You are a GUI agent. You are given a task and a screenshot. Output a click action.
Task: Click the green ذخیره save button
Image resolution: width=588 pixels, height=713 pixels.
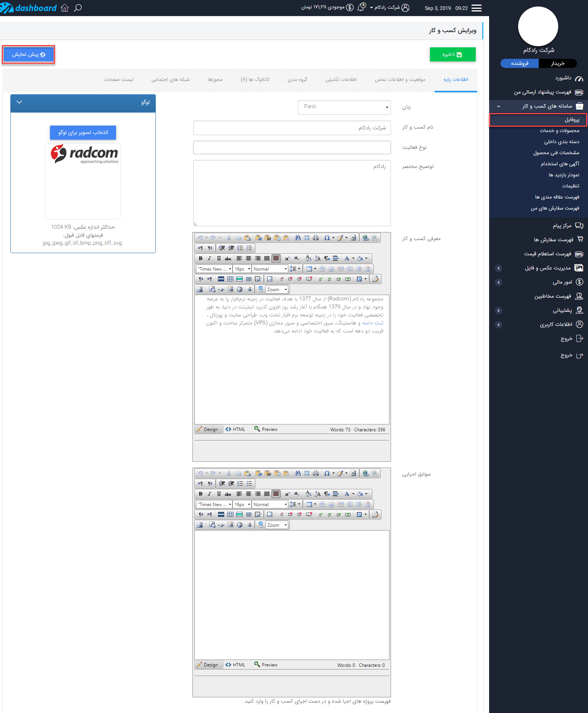pyautogui.click(x=452, y=55)
